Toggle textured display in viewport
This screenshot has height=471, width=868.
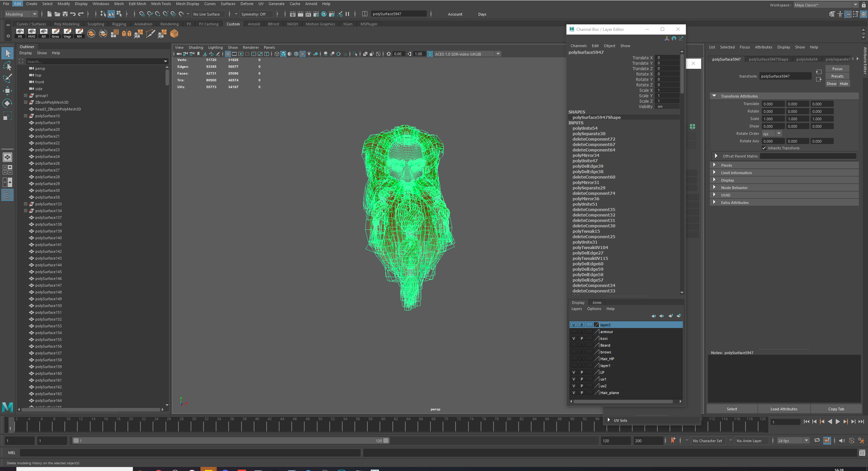coord(303,54)
